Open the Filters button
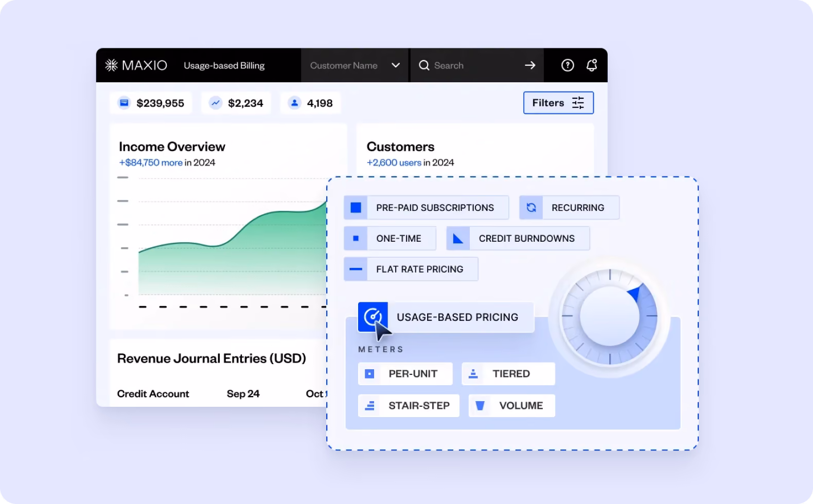This screenshot has height=504, width=813. click(558, 103)
